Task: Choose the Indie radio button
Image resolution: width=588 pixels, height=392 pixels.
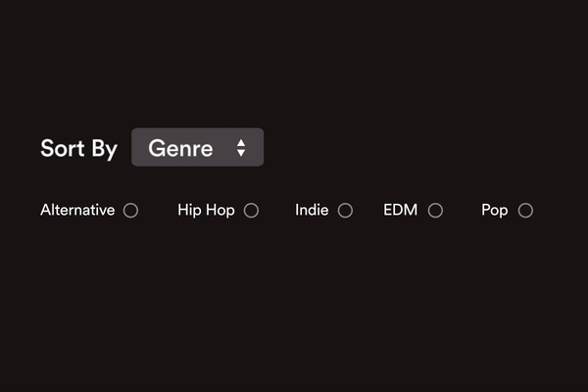Action: pos(345,210)
